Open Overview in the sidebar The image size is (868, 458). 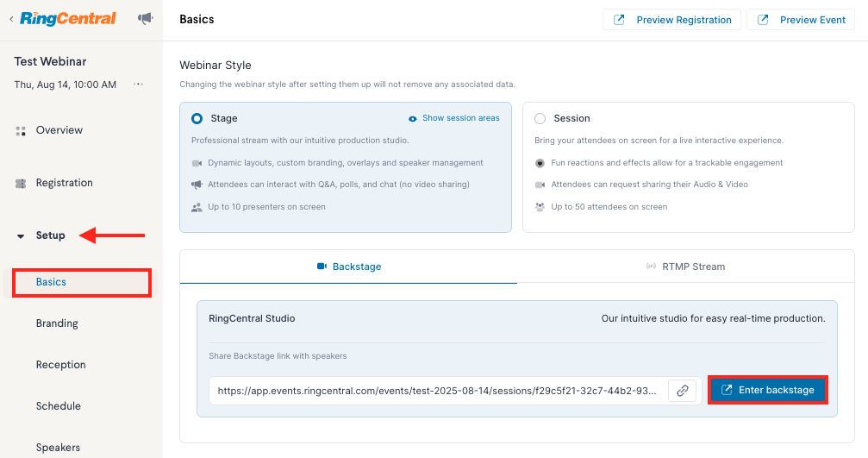tap(59, 130)
